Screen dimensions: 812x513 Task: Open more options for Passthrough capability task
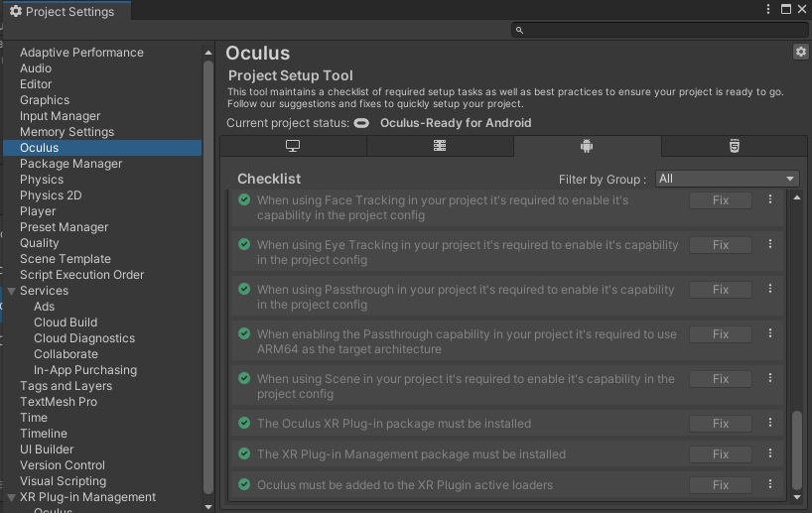pyautogui.click(x=770, y=289)
